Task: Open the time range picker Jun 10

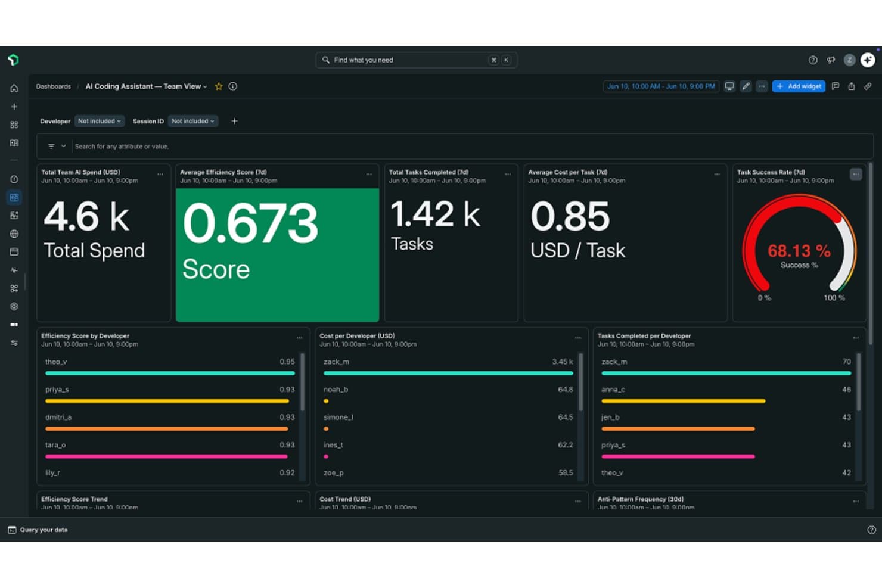Action: pos(661,86)
